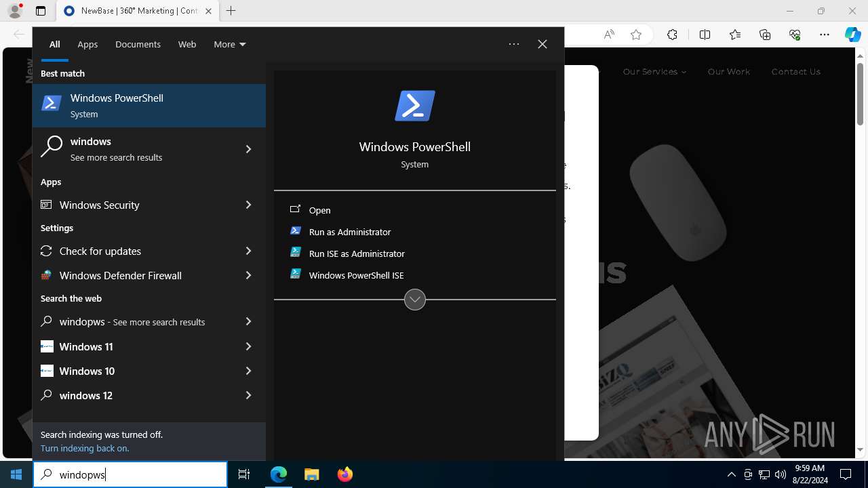
Task: Open the clock showing 9:59 AM
Action: 810,474
